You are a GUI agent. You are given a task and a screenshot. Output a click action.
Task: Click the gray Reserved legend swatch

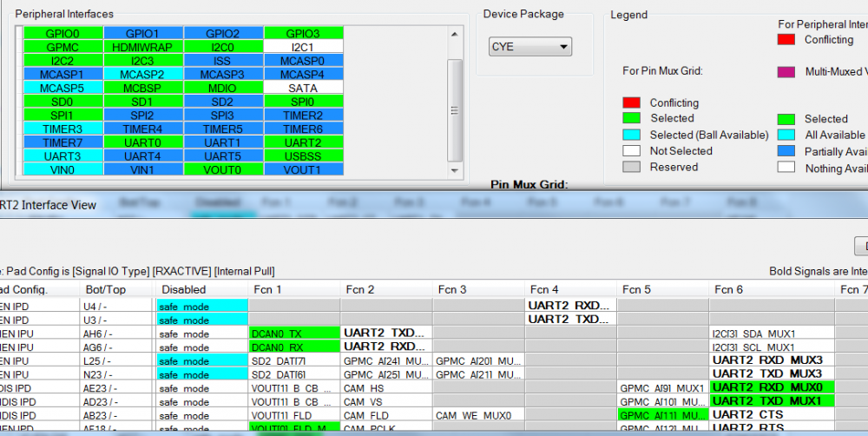[631, 167]
